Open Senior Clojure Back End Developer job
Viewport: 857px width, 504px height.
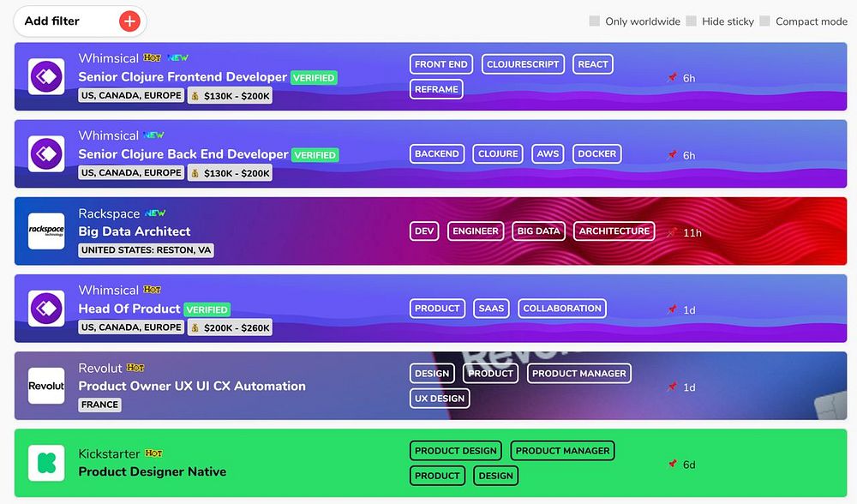[183, 154]
